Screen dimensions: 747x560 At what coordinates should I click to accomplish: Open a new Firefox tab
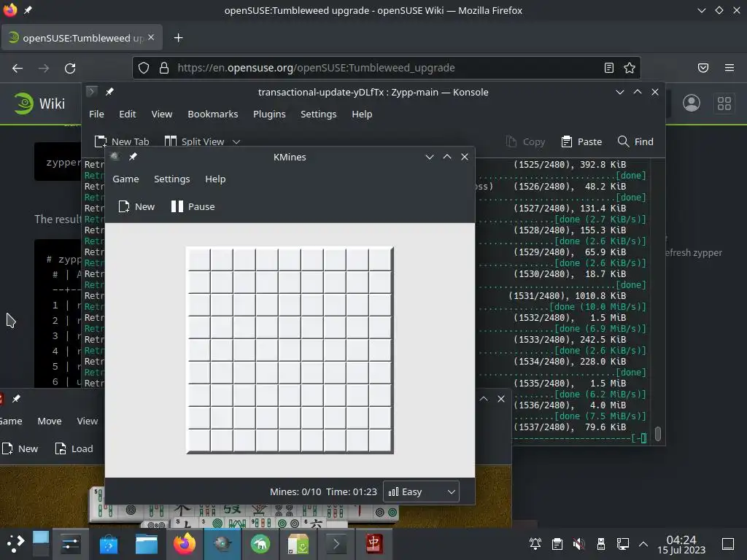pos(178,38)
